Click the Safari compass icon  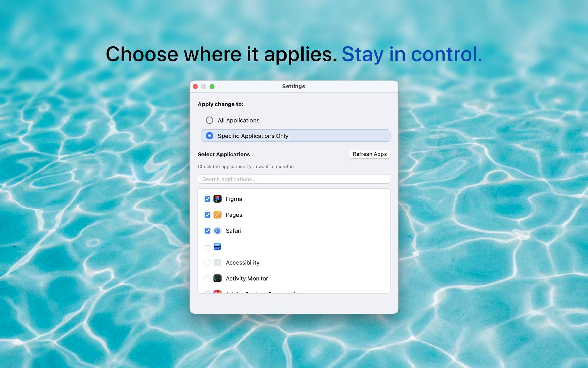[x=217, y=231]
